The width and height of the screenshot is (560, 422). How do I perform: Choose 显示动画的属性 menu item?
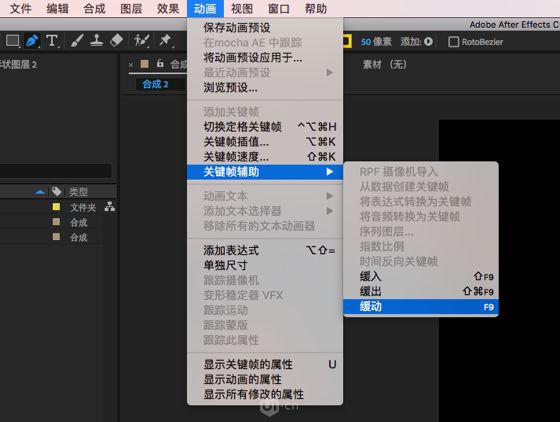click(265, 380)
